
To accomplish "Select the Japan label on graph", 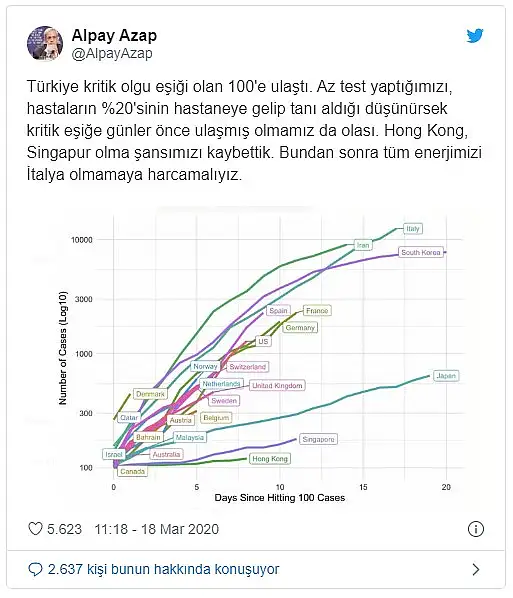I will pyautogui.click(x=446, y=376).
